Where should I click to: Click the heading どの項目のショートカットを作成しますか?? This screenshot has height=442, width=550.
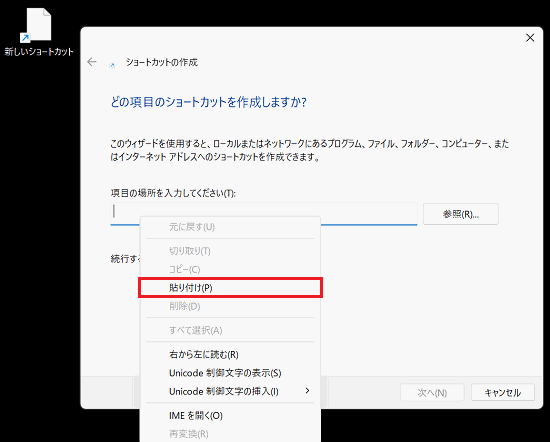[208, 102]
